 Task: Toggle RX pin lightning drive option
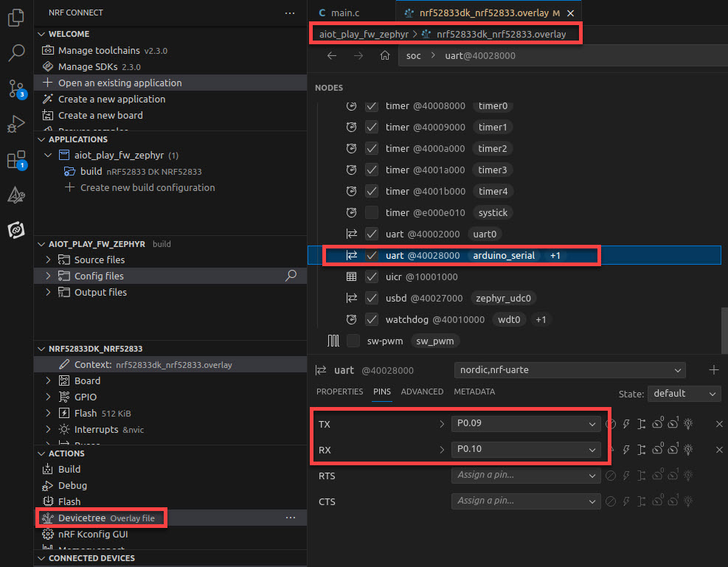626,450
